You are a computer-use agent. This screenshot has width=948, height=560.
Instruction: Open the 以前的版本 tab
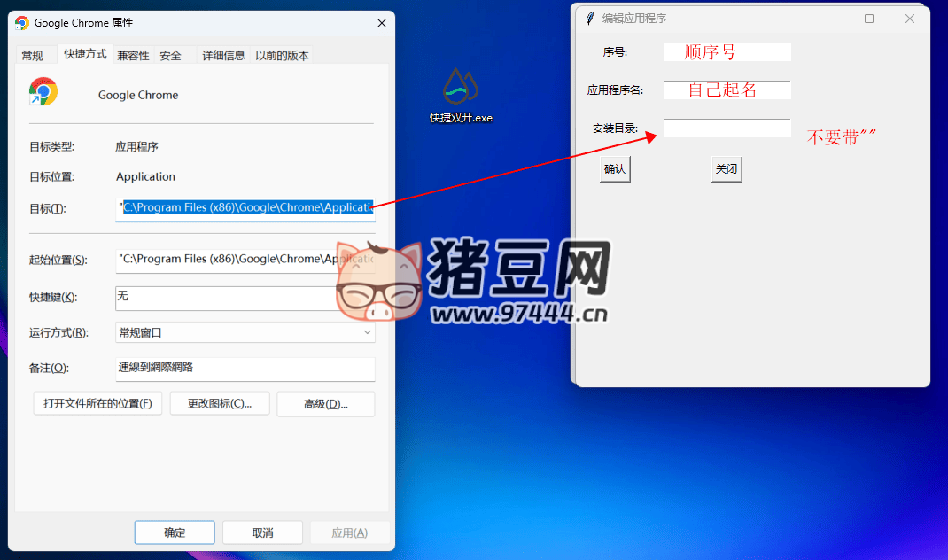(282, 56)
